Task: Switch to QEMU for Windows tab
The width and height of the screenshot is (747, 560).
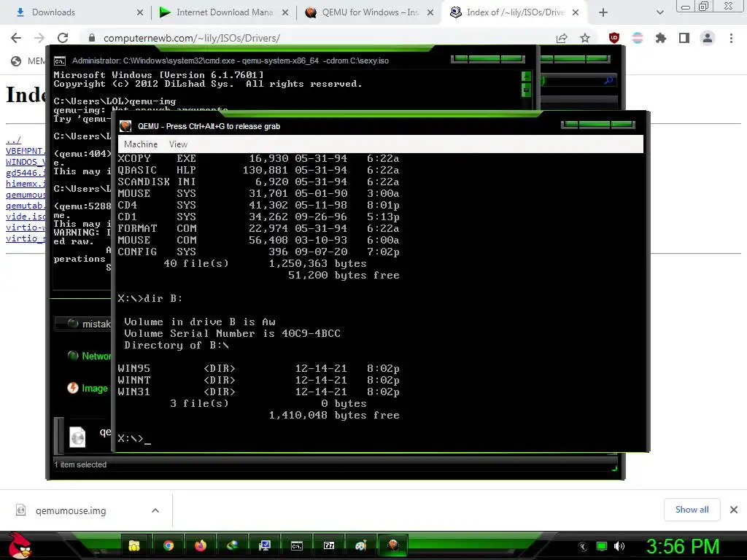Action: coord(370,12)
